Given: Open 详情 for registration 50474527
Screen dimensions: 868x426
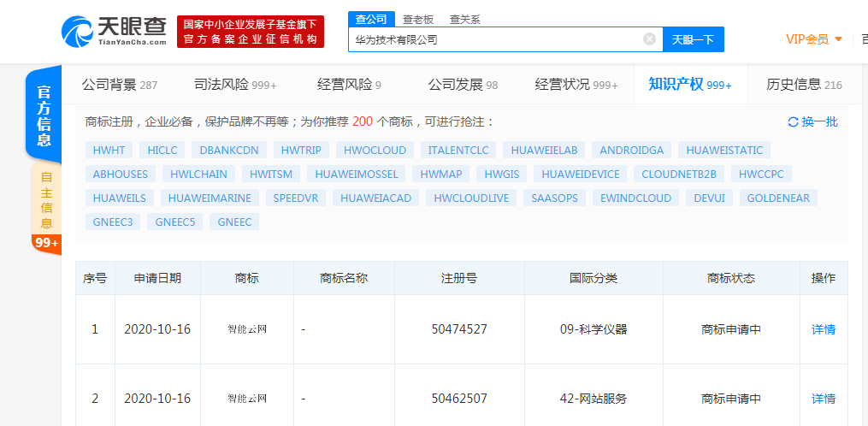Looking at the screenshot, I should (824, 329).
